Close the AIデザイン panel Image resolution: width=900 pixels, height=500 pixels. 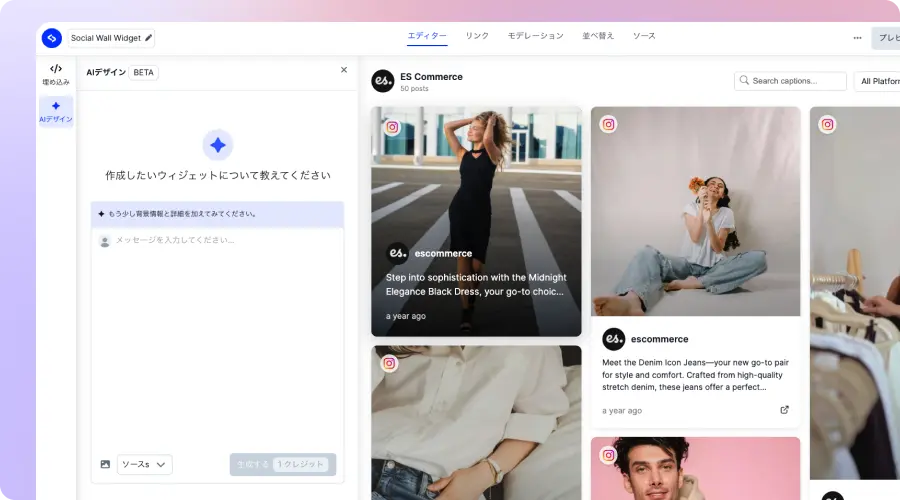click(344, 70)
